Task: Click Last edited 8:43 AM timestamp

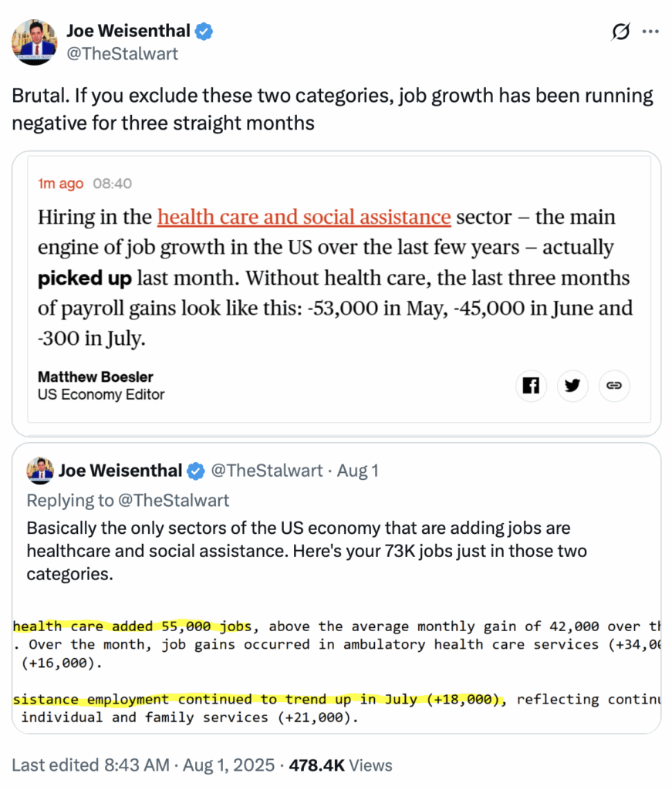Action: (91, 765)
